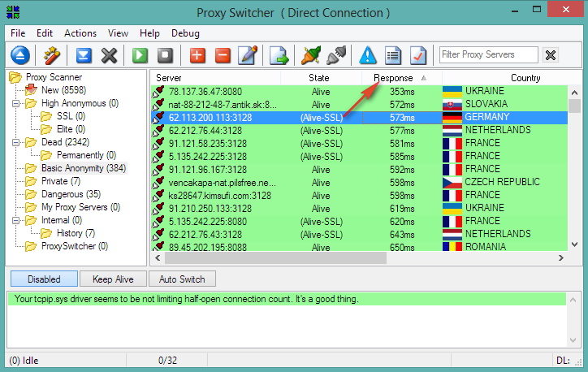Select server row 91.210.250.133:3128
Image resolution: width=588 pixels, height=372 pixels.
(359, 209)
